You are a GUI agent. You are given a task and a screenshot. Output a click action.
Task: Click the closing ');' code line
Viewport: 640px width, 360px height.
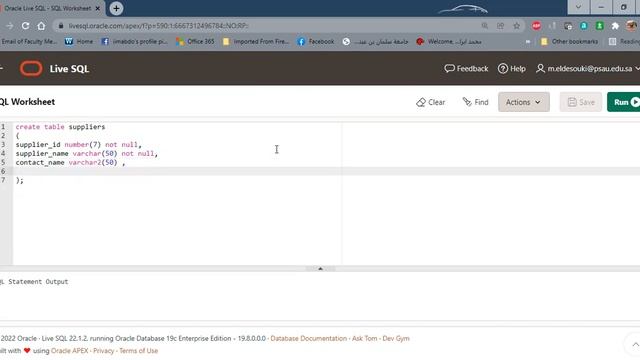(x=20, y=180)
